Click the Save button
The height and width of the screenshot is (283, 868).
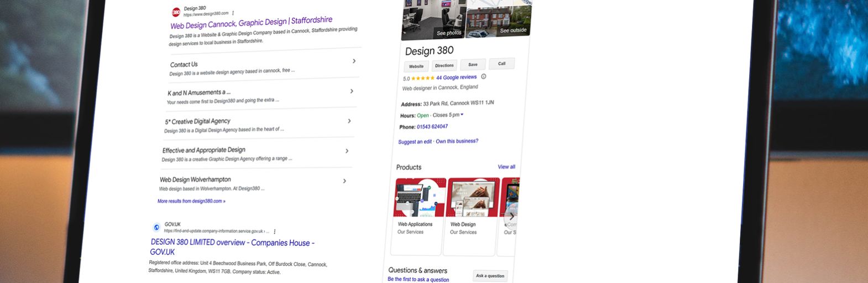tap(473, 64)
